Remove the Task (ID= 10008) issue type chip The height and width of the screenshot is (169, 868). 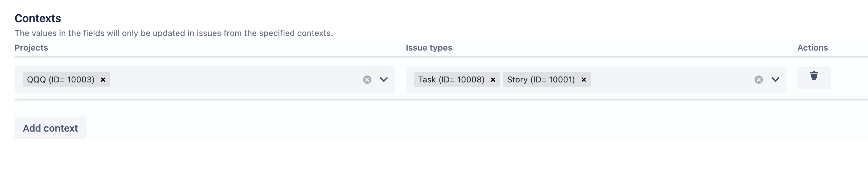pos(493,80)
